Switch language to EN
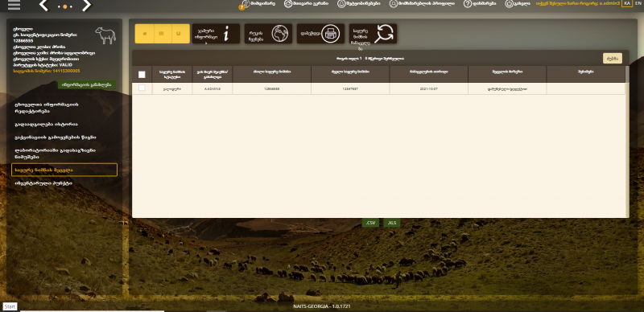644x312 pixels. point(638,3)
